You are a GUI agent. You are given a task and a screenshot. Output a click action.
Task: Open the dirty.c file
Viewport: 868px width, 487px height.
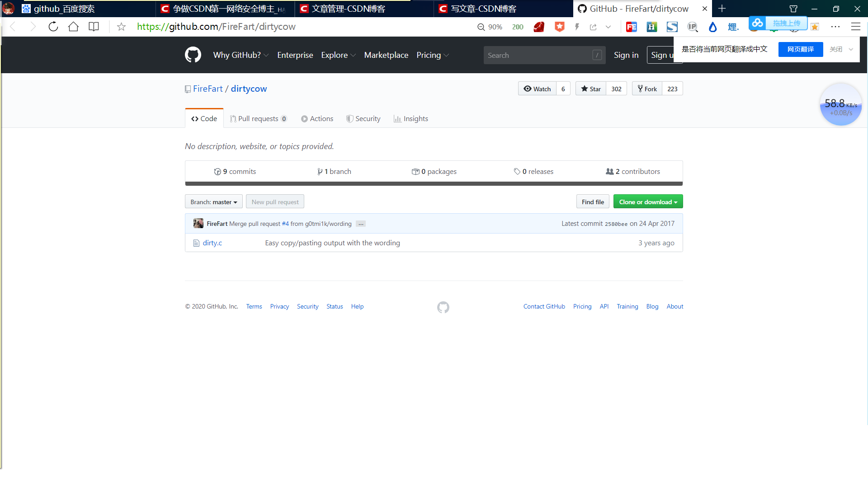click(212, 243)
